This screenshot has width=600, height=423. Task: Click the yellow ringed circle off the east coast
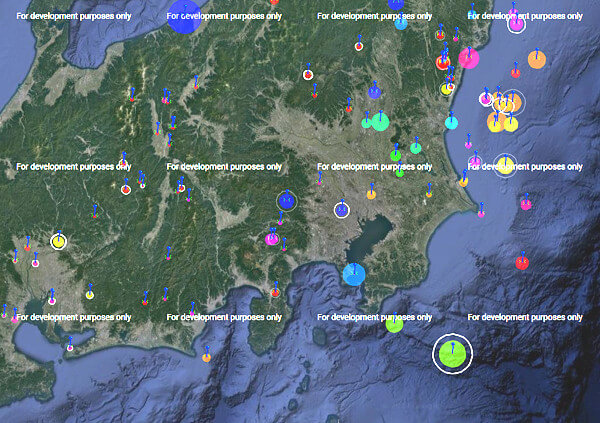tap(506, 165)
